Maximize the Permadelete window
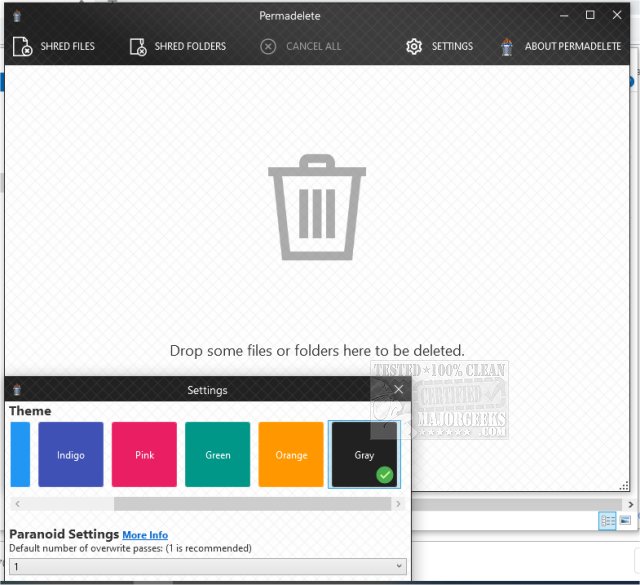Viewport: 640px width, 585px height. pos(590,15)
